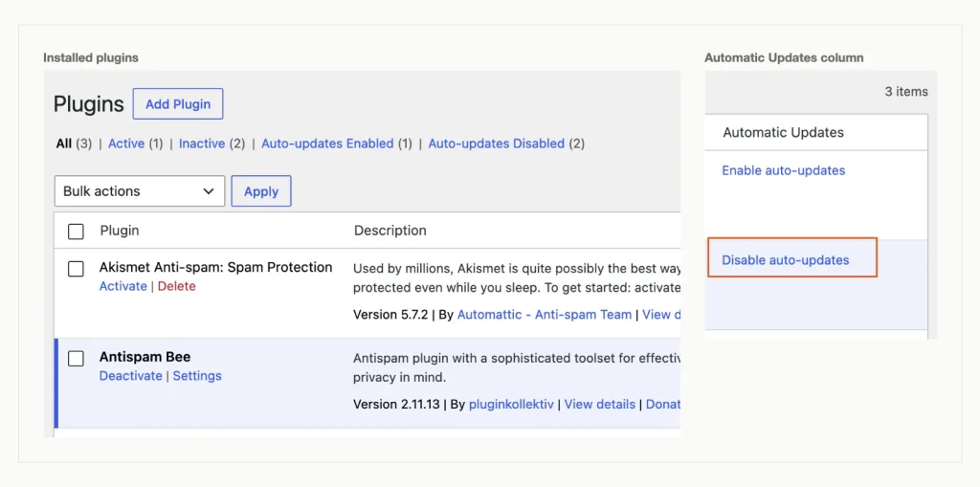Click the Add Plugin button

[x=178, y=103]
